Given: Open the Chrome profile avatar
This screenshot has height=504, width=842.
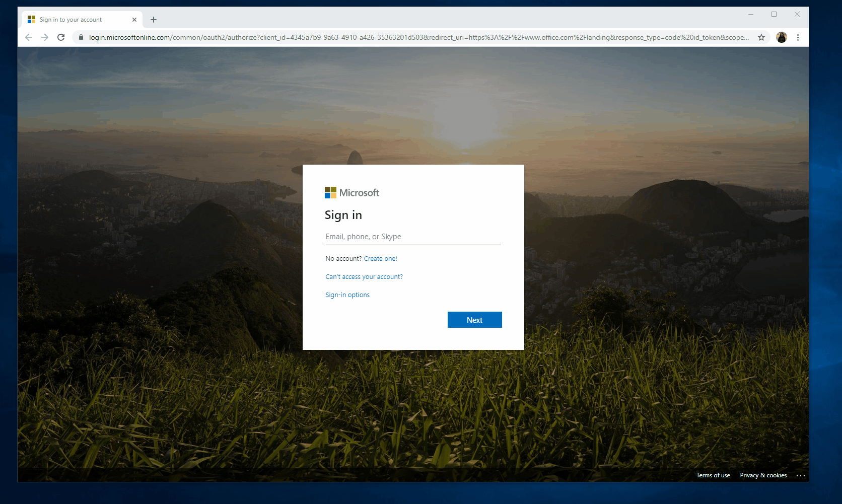Looking at the screenshot, I should 782,37.
